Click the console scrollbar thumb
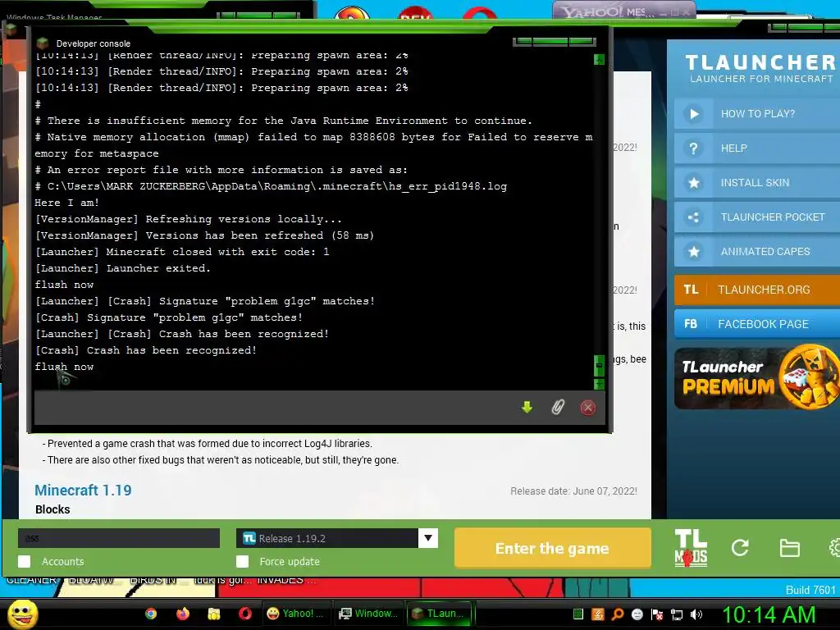This screenshot has width=840, height=630. coord(599,367)
